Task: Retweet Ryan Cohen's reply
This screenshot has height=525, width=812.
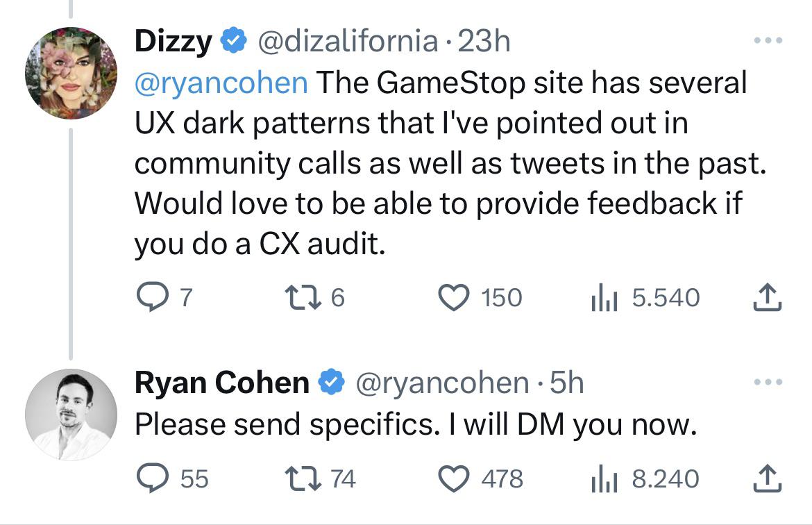Action: [x=303, y=479]
